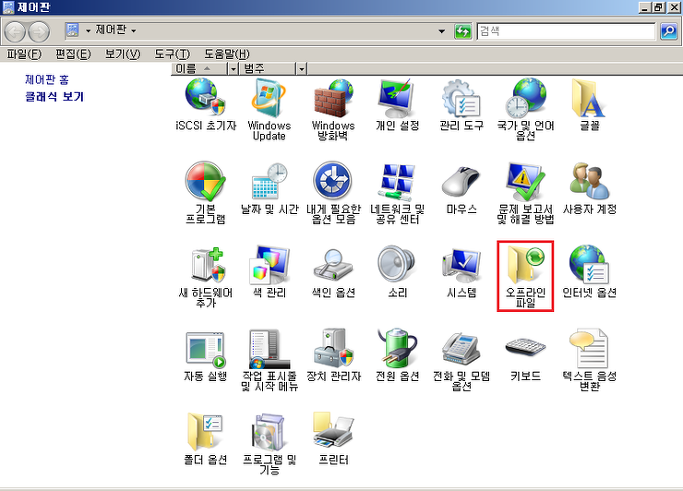Go to 제어판 홈 link

[x=47, y=80]
